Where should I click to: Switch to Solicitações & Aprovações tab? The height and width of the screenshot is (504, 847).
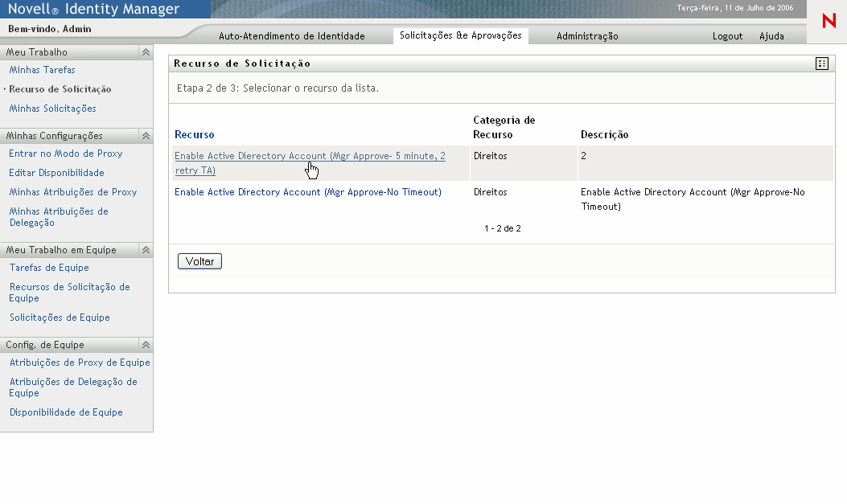point(461,35)
